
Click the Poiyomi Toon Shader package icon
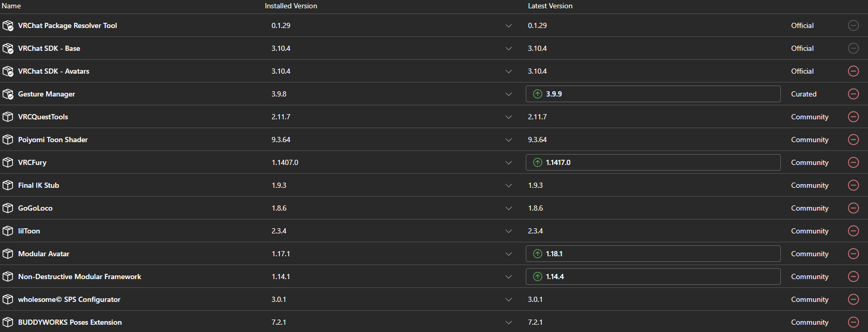click(x=8, y=140)
